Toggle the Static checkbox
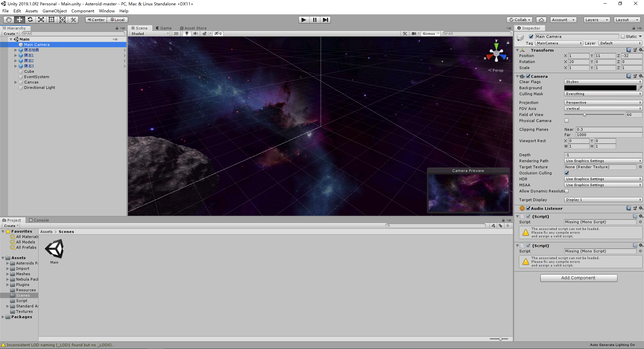Screen dimensions: 644x349 (x=623, y=37)
